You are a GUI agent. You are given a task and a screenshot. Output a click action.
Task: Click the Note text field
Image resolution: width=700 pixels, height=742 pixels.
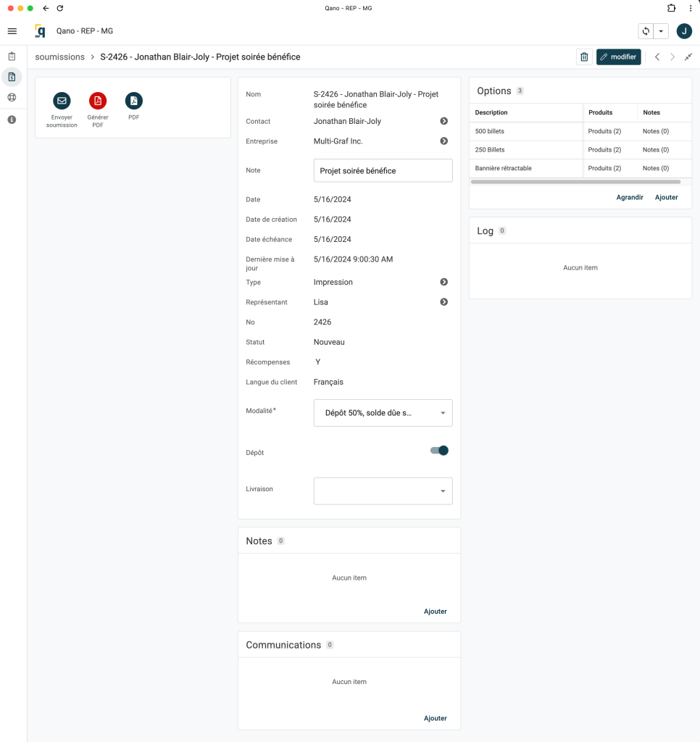click(383, 171)
